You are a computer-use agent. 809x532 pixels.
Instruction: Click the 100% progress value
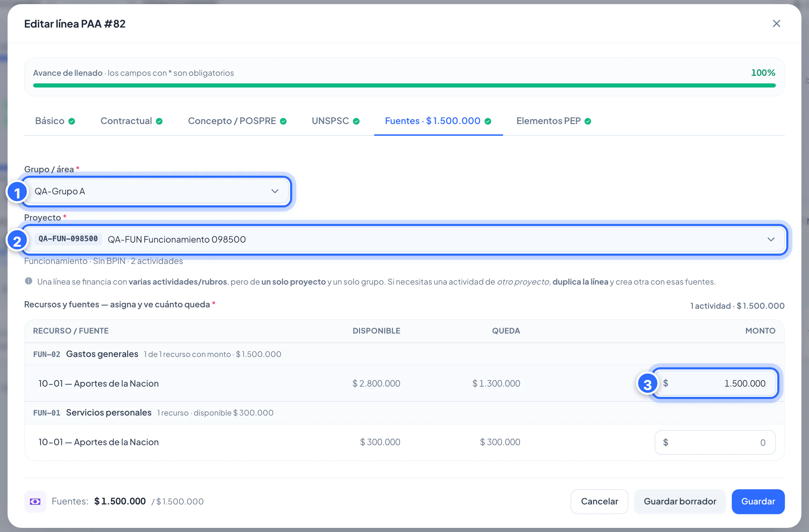(x=763, y=73)
